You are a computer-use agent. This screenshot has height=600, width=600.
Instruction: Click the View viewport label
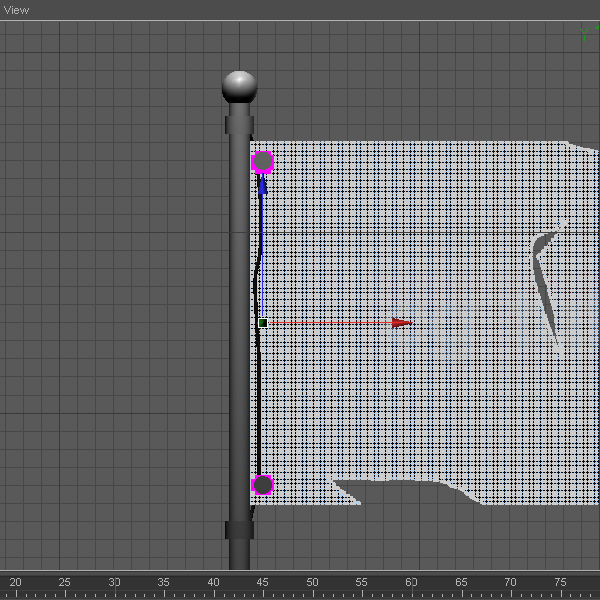click(x=16, y=10)
